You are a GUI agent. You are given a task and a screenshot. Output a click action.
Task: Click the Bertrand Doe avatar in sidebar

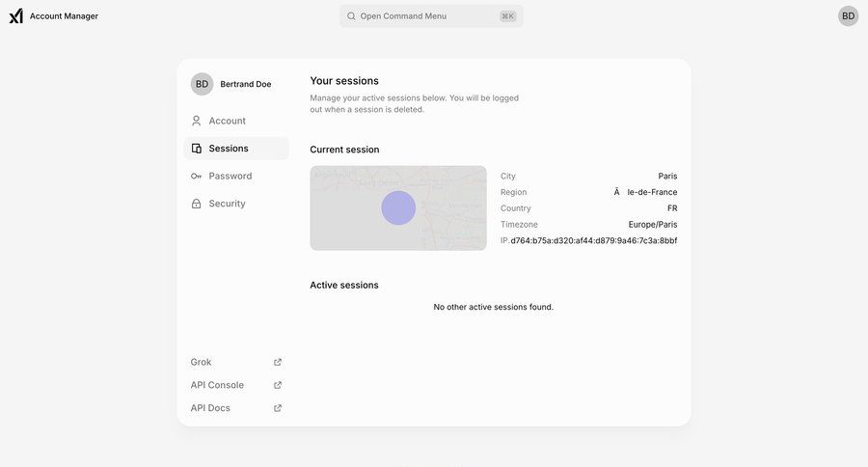pyautogui.click(x=203, y=84)
